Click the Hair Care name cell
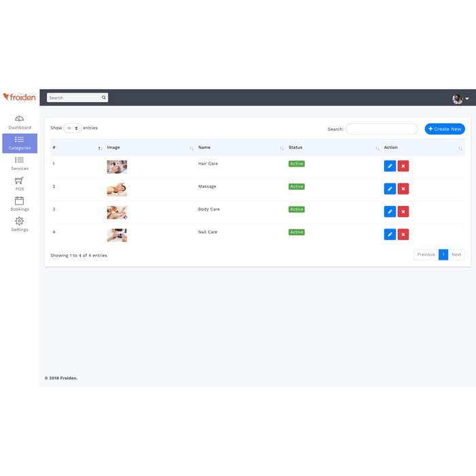Viewport: 476px width, 476px height. 208,164
